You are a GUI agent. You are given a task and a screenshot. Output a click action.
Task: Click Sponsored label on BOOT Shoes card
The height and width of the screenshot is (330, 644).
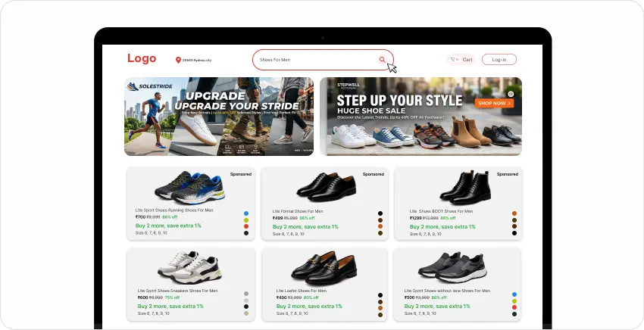(x=508, y=174)
